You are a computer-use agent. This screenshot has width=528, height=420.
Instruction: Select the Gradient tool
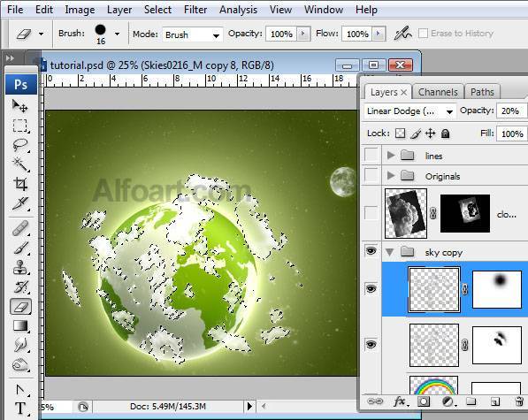(x=20, y=325)
